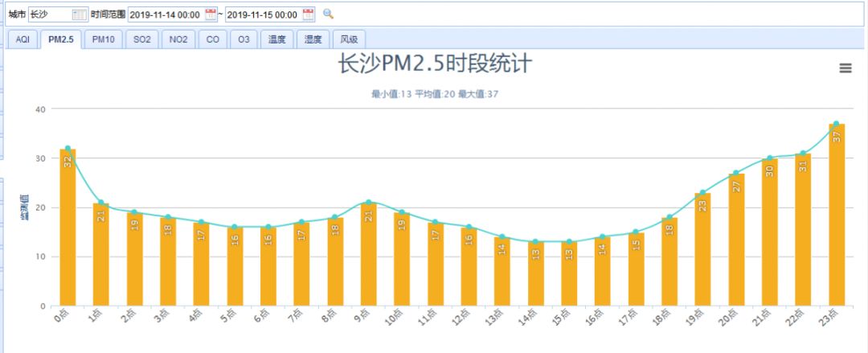Click the start time field 2019-11-14 00:00
This screenshot has width=868, height=353.
coord(173,14)
